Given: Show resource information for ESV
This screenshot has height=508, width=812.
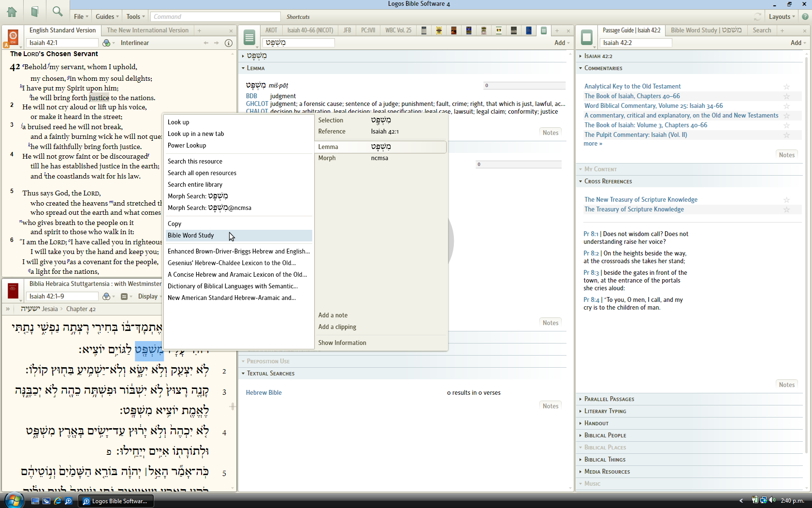Looking at the screenshot, I should [x=229, y=43].
